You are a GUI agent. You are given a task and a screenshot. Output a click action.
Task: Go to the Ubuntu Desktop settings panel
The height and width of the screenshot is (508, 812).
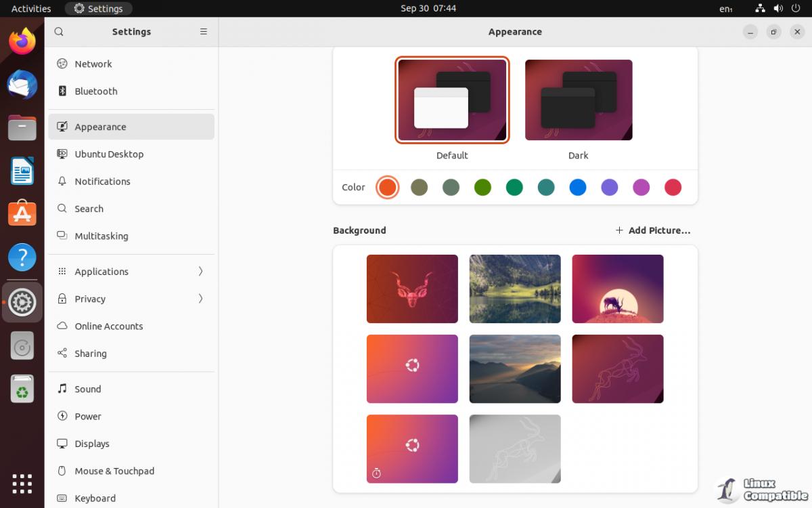point(109,154)
